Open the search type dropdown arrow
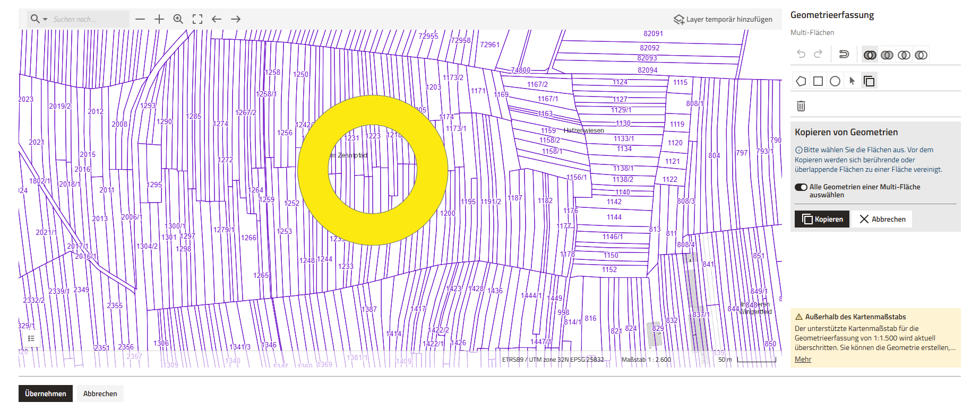The height and width of the screenshot is (411, 980). pos(45,19)
